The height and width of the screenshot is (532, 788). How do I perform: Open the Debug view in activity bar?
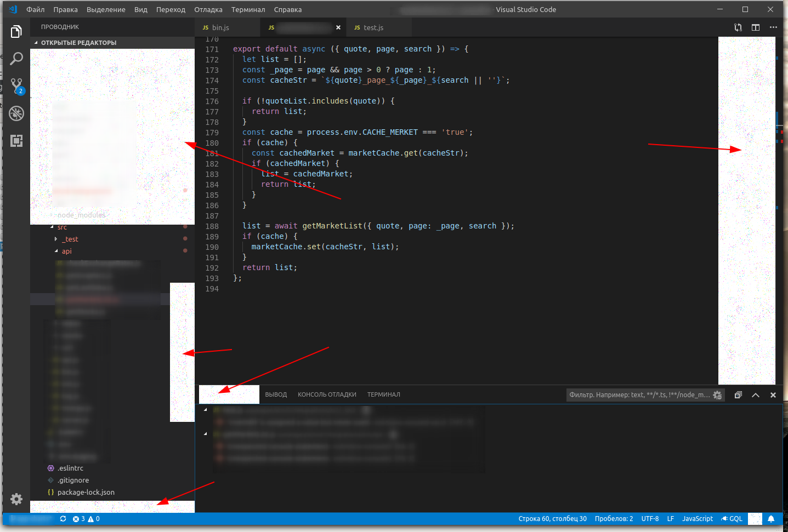(16, 113)
